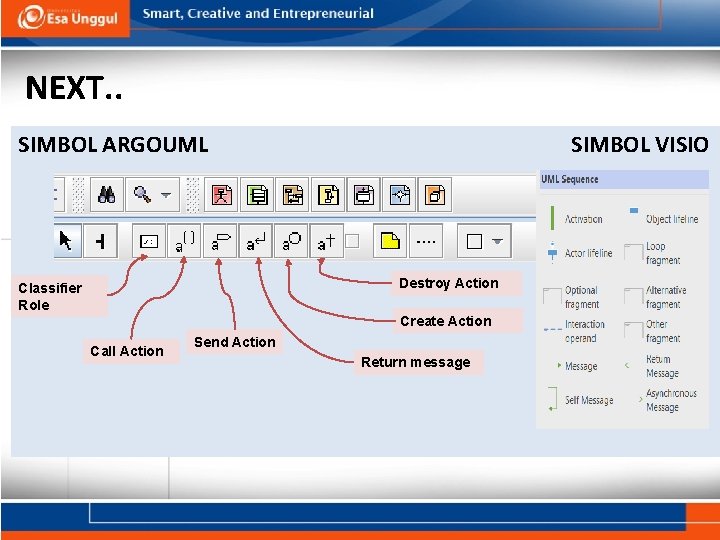
Task: Select the Destroy Action tool
Action: click(326, 241)
